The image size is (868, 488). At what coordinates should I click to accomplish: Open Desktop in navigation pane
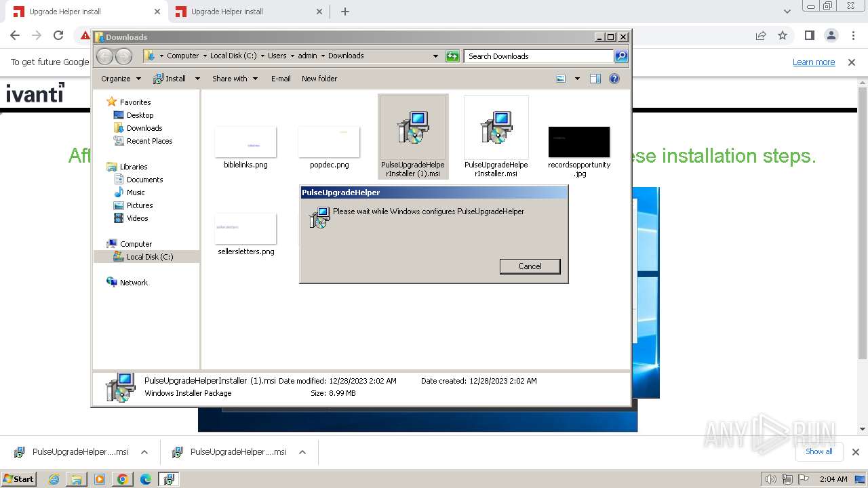point(140,115)
